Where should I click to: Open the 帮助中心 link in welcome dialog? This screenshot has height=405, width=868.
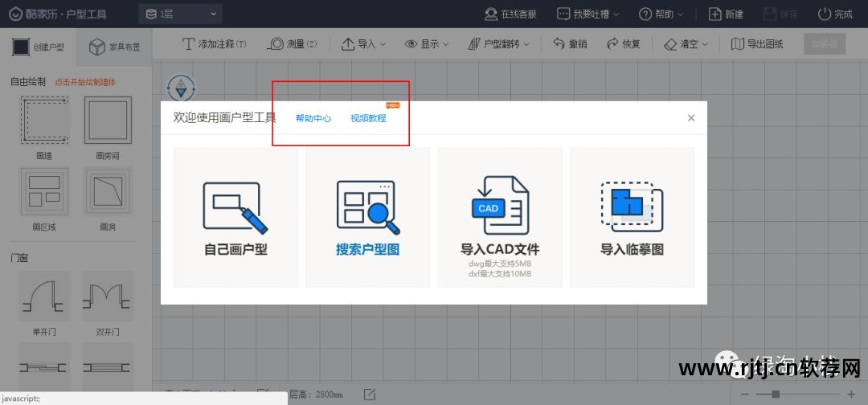[313, 118]
